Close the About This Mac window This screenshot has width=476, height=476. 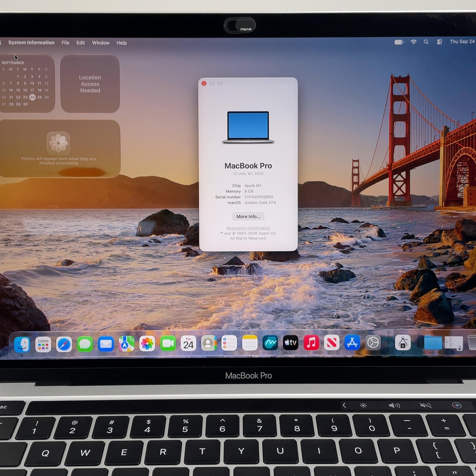(x=204, y=83)
